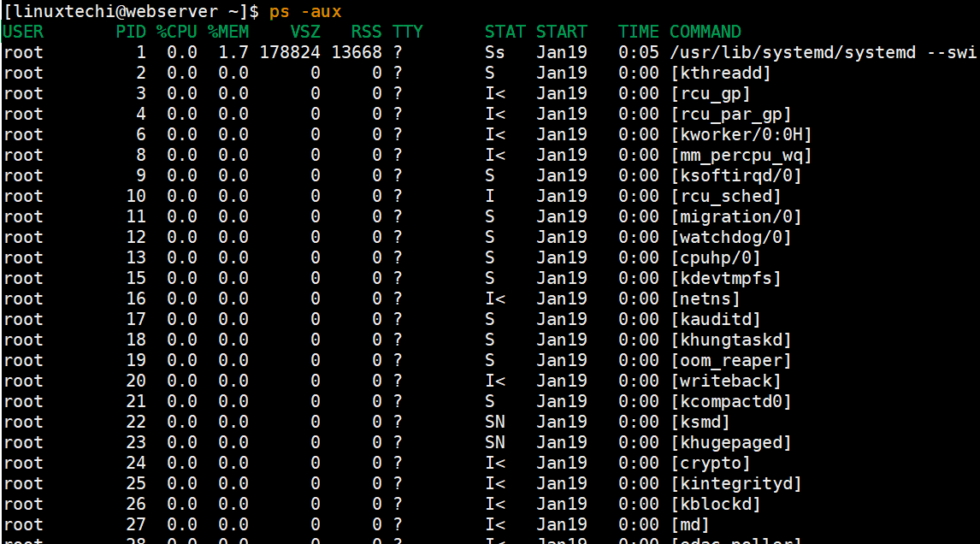Click PID 19 in the oom_reaper row
This screenshot has height=544, width=980.
pos(136,361)
